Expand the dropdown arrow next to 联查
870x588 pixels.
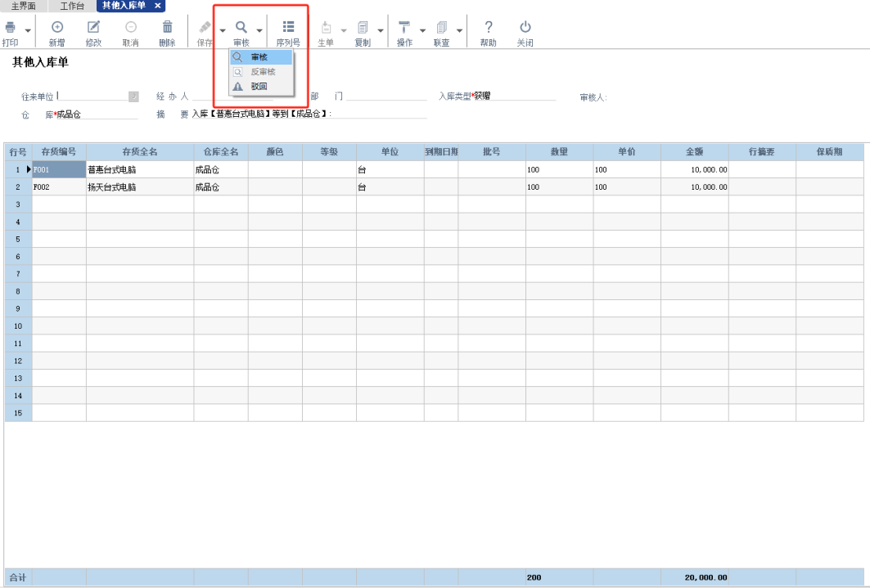click(459, 31)
